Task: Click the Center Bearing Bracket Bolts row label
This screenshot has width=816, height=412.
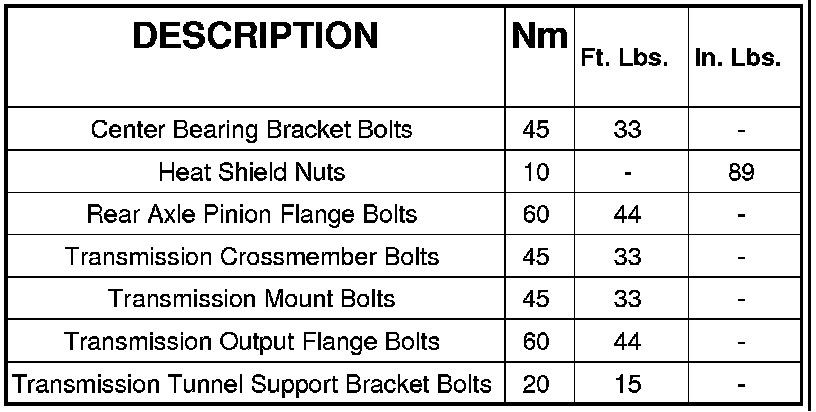Action: (x=251, y=130)
